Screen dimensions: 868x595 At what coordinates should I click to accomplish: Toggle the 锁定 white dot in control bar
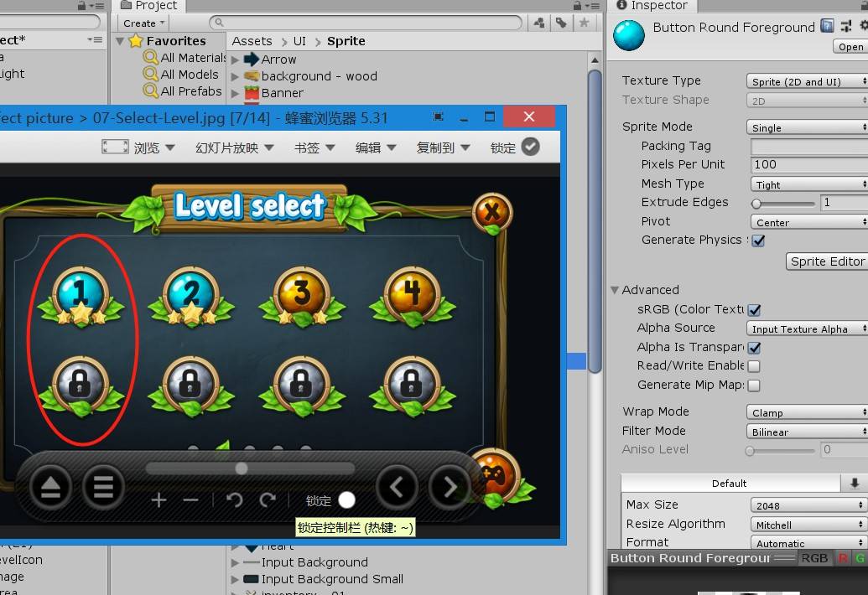(x=346, y=500)
